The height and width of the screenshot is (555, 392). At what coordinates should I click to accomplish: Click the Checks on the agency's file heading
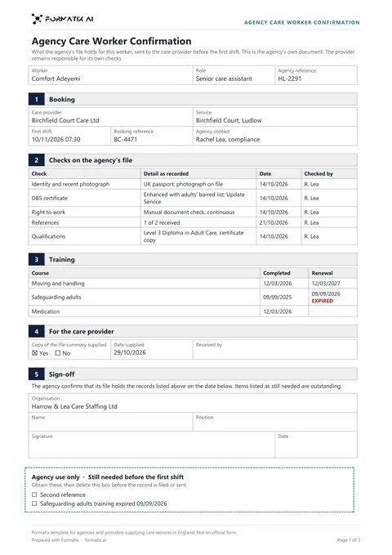[91, 160]
